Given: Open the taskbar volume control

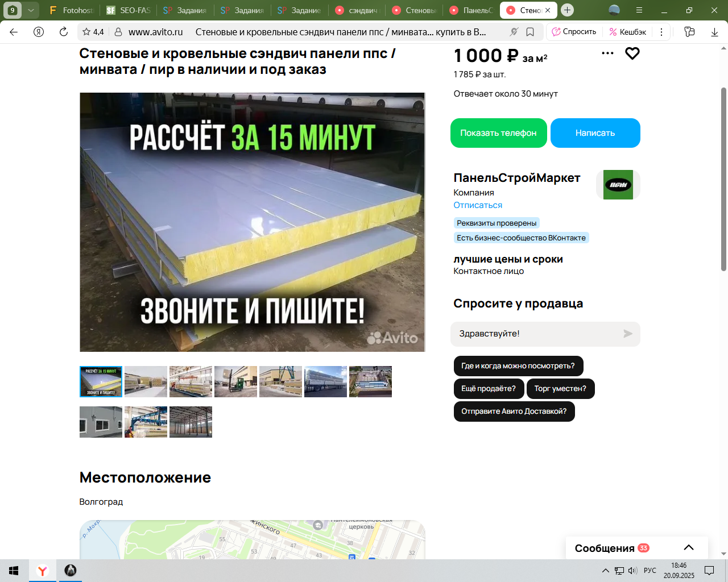Looking at the screenshot, I should [x=632, y=571].
